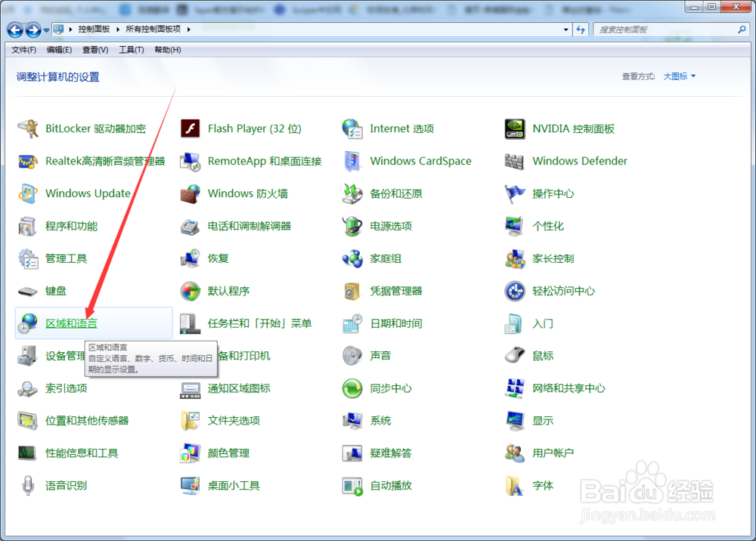Open the 操作中心 flag icon
The height and width of the screenshot is (541, 756).
(x=515, y=193)
